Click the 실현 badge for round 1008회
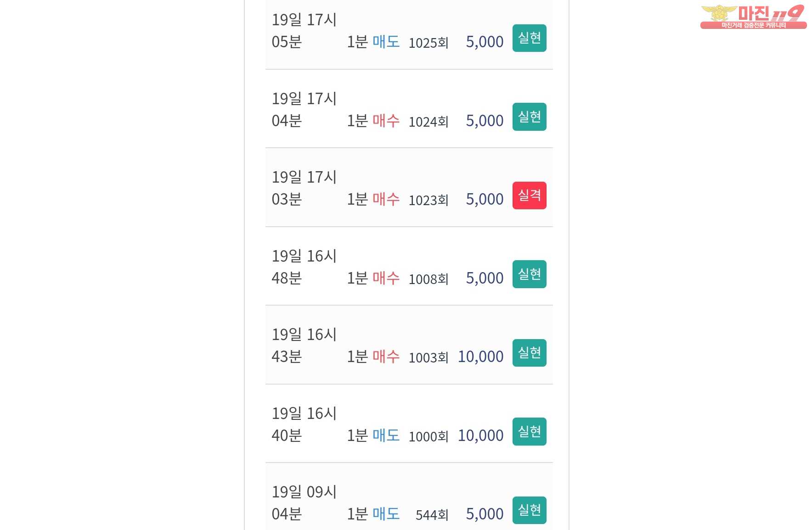The height and width of the screenshot is (530, 812). [529, 274]
